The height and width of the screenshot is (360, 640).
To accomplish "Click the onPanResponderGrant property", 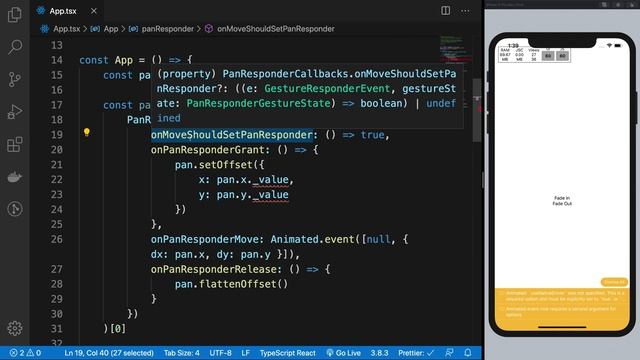I will click(x=207, y=150).
